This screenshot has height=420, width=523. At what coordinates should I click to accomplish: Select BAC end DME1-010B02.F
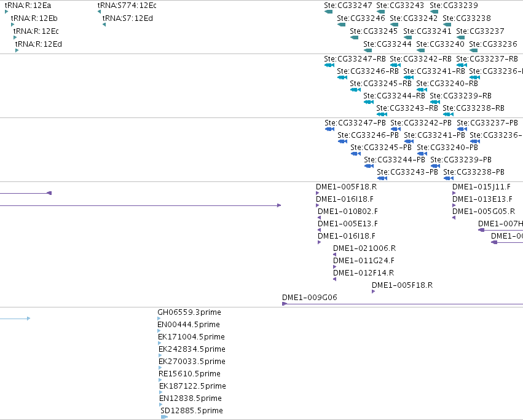[348, 212]
